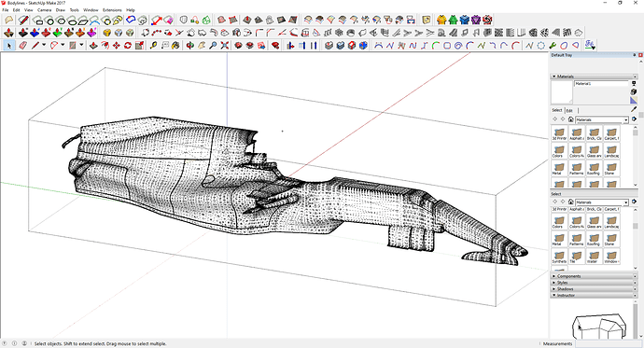This screenshot has width=644, height=348.
Task: Open the Synthetic materials folder
Action: pos(559,257)
